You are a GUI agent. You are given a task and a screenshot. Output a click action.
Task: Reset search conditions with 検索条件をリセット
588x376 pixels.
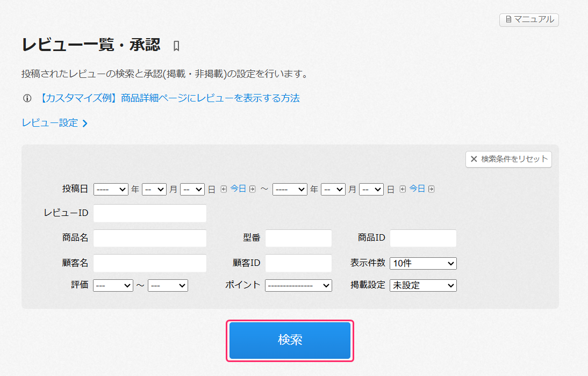click(x=508, y=159)
